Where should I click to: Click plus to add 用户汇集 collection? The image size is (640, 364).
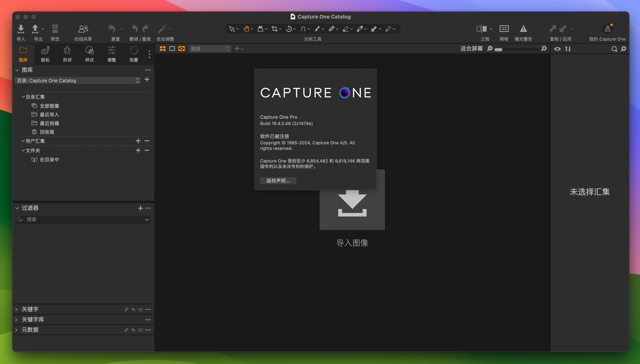pos(138,141)
